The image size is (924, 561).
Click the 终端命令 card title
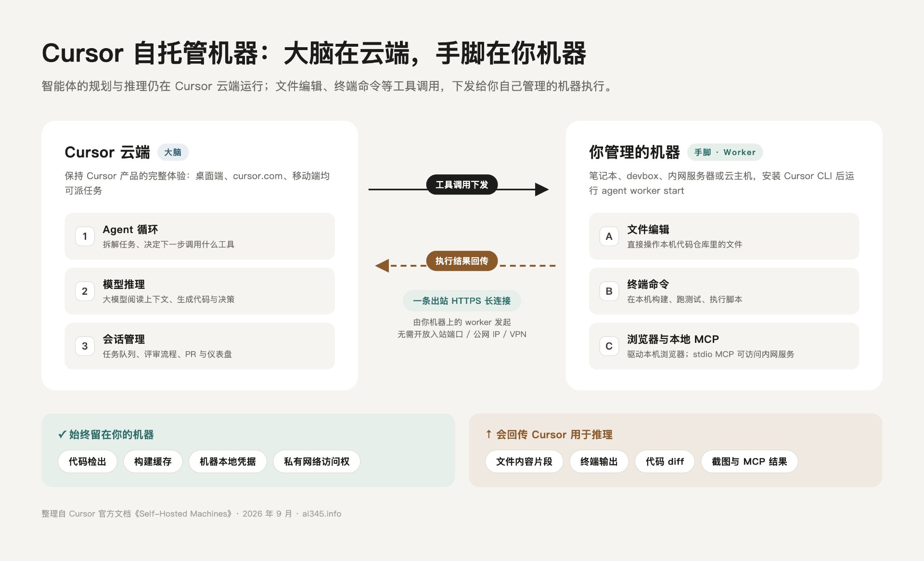click(648, 285)
